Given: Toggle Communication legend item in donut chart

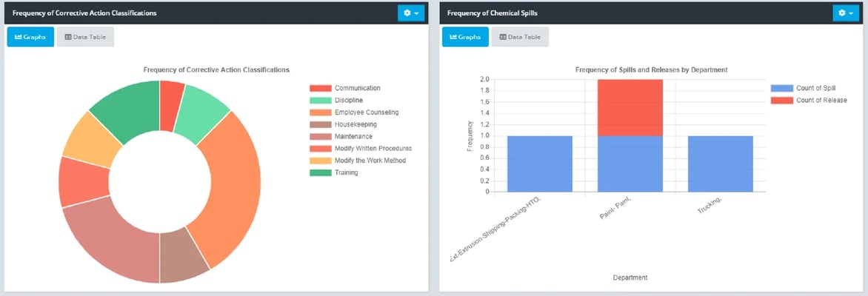Looking at the screenshot, I should (356, 88).
